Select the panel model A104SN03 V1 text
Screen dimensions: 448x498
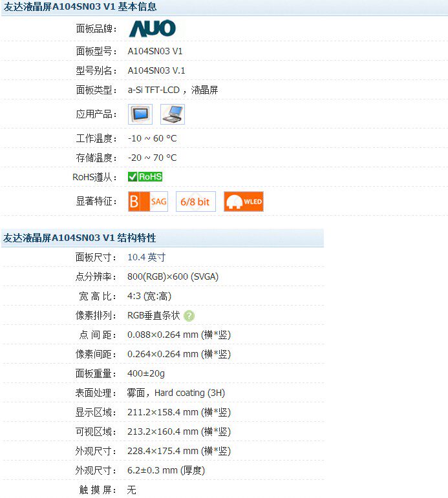[x=155, y=51]
